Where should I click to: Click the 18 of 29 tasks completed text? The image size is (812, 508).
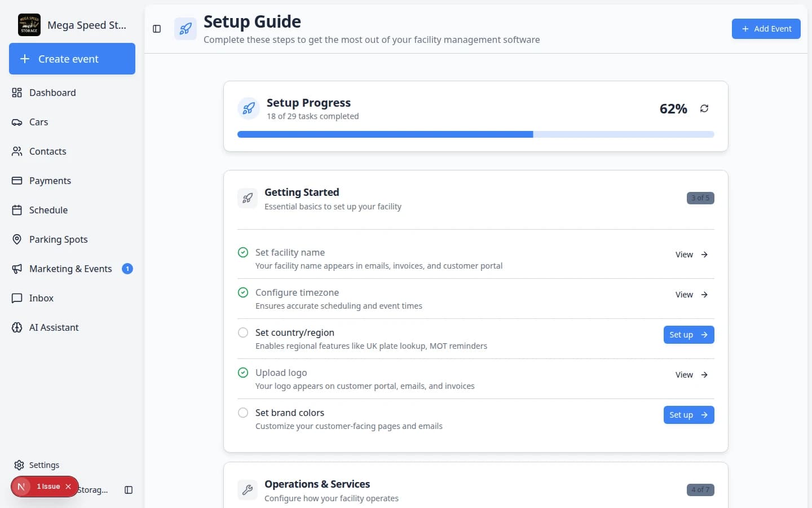click(x=312, y=116)
